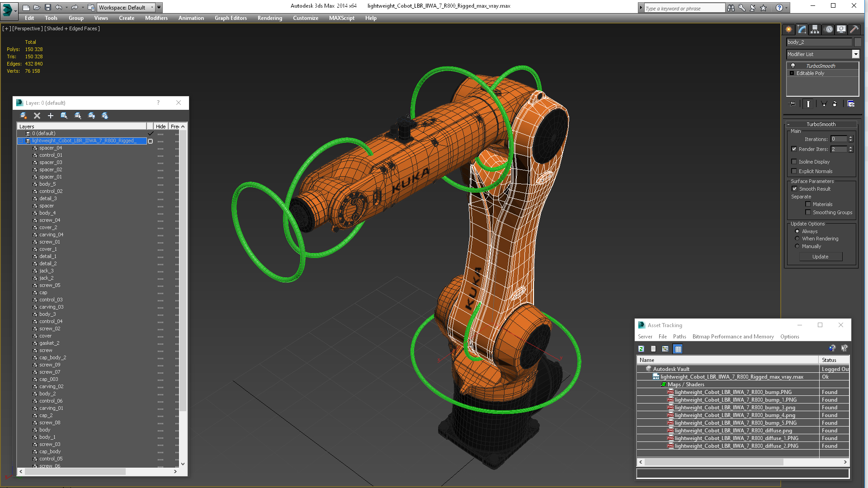Click Remove Modifier trash icon
The width and height of the screenshot is (868, 488).
point(835,104)
